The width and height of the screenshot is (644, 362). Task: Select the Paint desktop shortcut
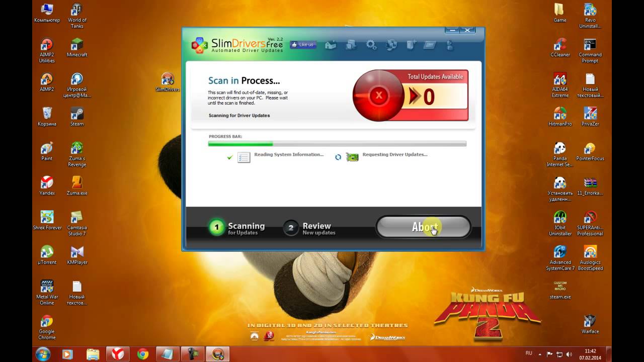click(47, 151)
